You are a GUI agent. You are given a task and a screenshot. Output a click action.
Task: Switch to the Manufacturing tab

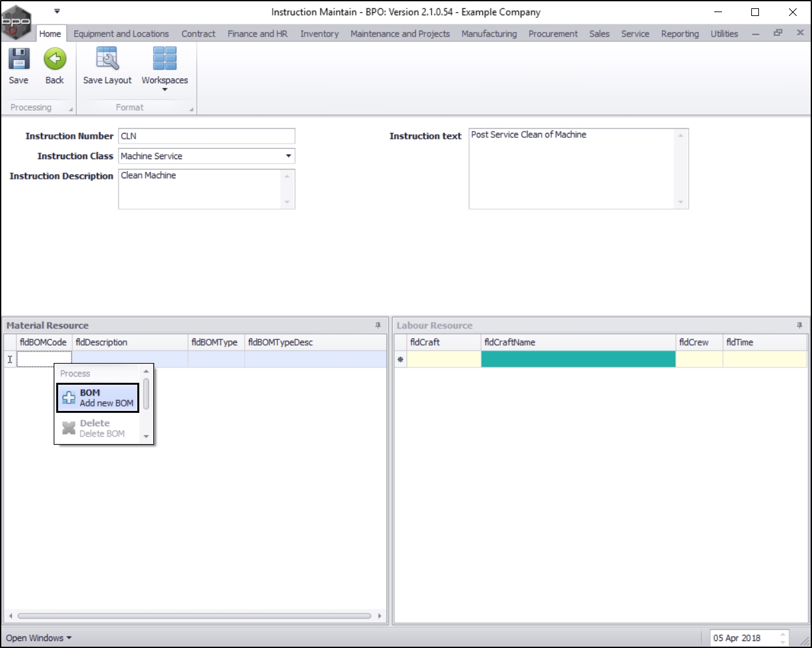point(489,34)
